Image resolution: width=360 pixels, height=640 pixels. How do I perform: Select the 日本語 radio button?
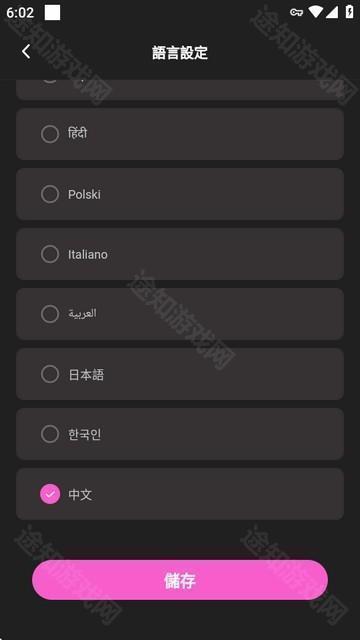50,374
